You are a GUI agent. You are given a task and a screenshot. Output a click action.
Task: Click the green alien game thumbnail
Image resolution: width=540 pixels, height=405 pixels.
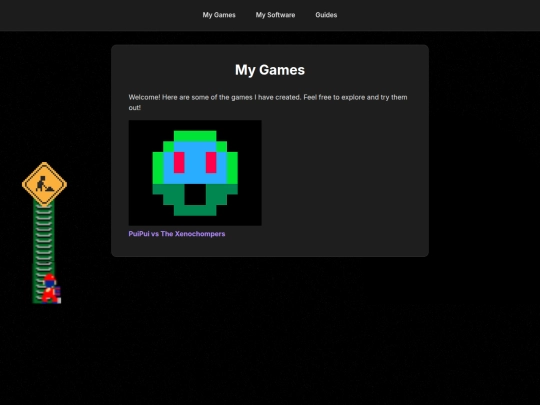pos(195,173)
